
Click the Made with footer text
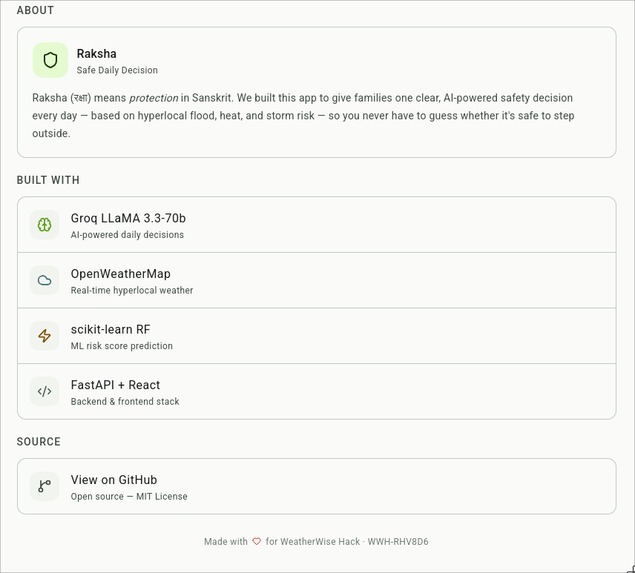(x=226, y=541)
